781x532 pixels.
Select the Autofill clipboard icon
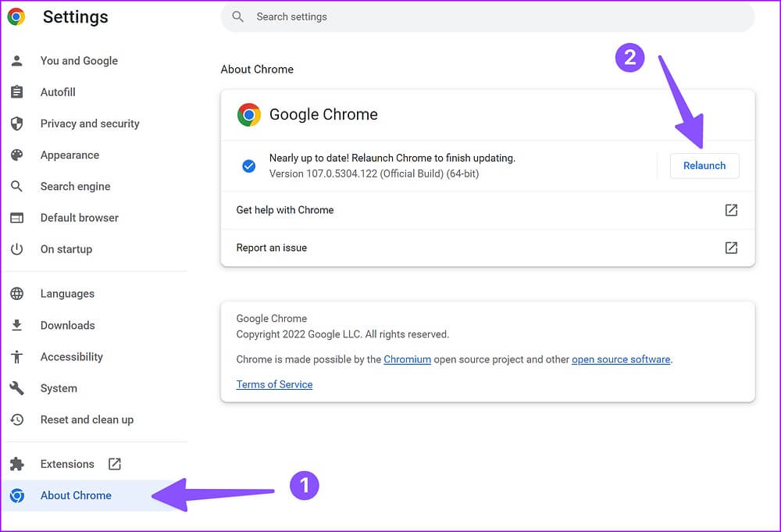[x=16, y=92]
